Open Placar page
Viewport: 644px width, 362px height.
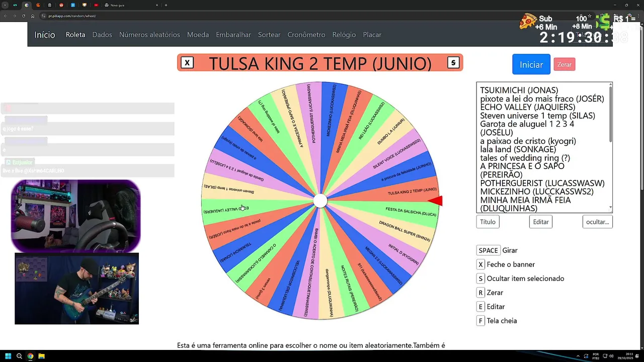[372, 35]
